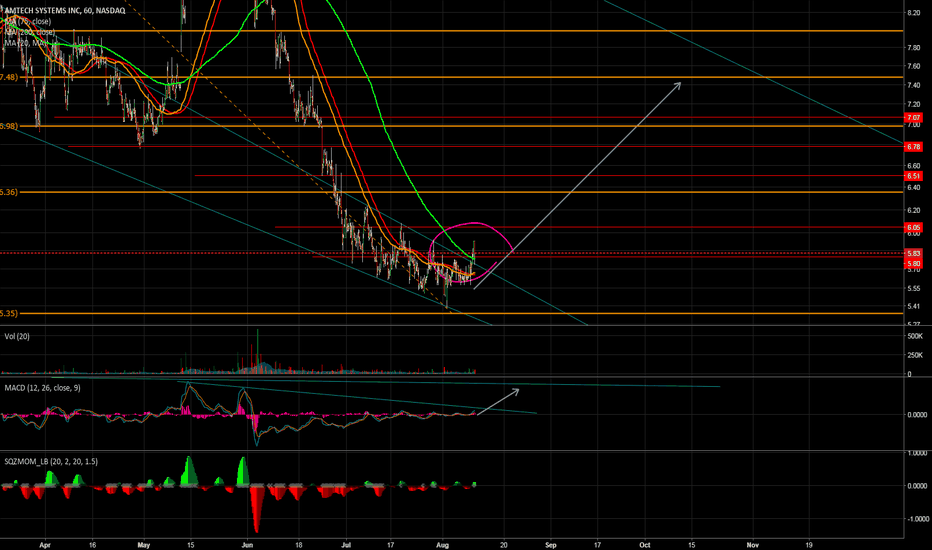Click the 6.40 price axis value
The image size is (932, 550).
click(x=914, y=188)
